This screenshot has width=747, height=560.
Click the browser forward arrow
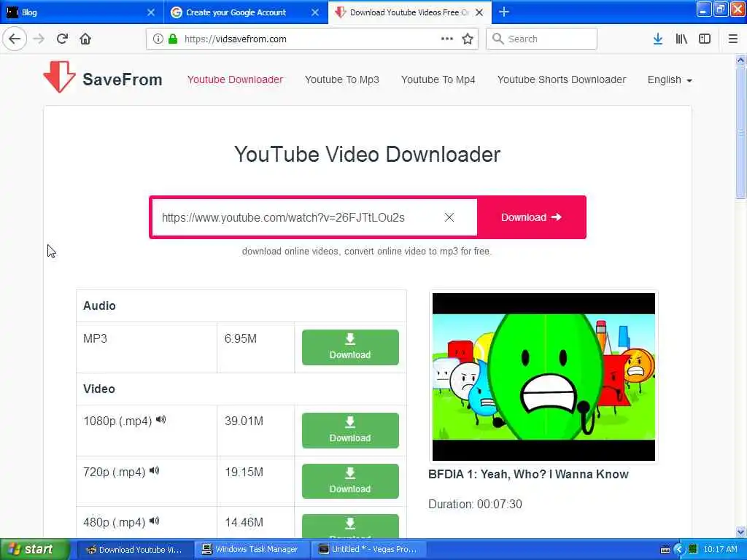39,39
